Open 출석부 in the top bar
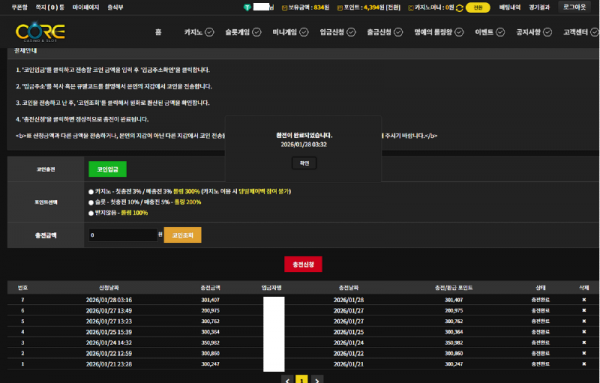 point(115,7)
